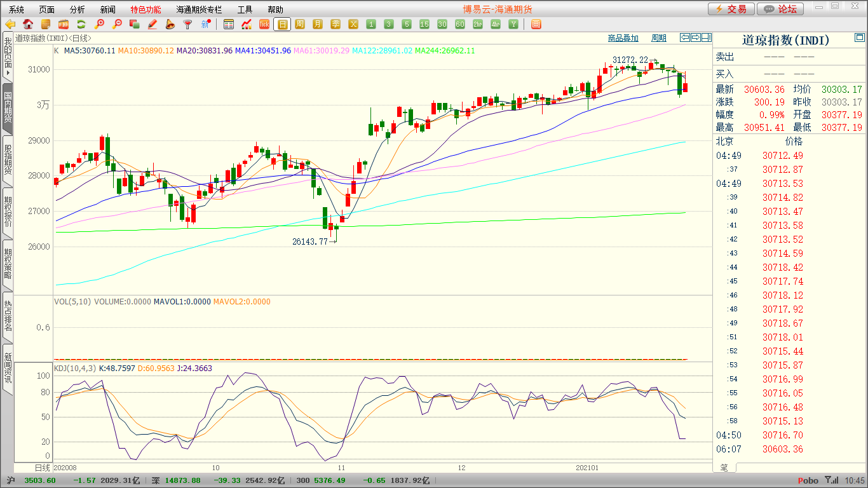Image resolution: width=868 pixels, height=488 pixels.
Task: Click the 交易 trade button
Action: 731,9
